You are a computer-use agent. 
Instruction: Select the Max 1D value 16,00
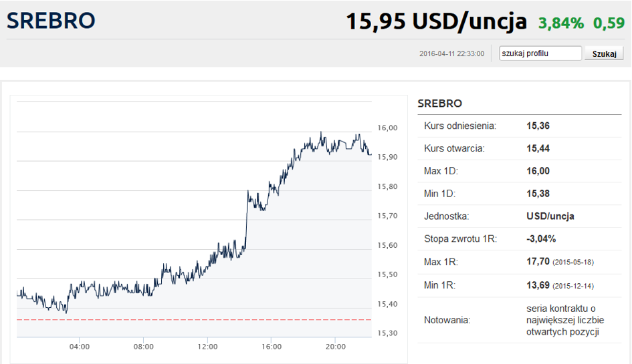coord(538,171)
